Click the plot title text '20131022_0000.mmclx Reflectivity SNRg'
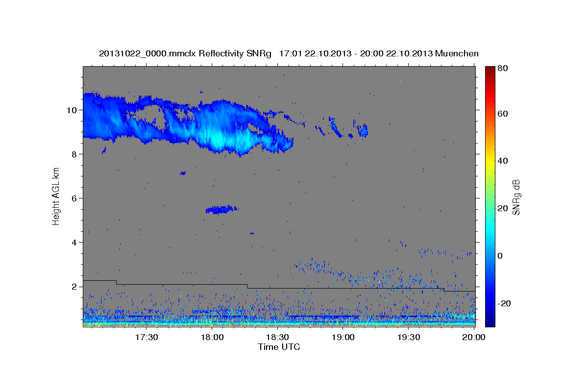The width and height of the screenshot is (588, 392). (x=185, y=53)
